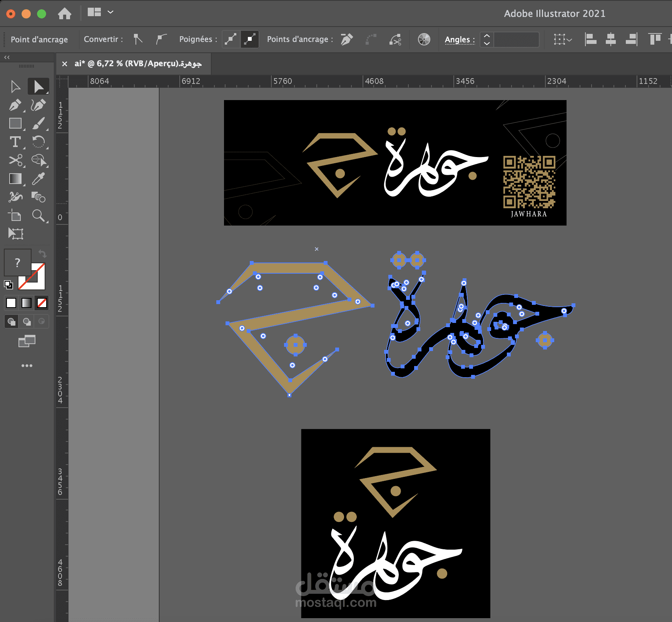Click the square logo artboard
The image size is (672, 622).
pos(396,523)
